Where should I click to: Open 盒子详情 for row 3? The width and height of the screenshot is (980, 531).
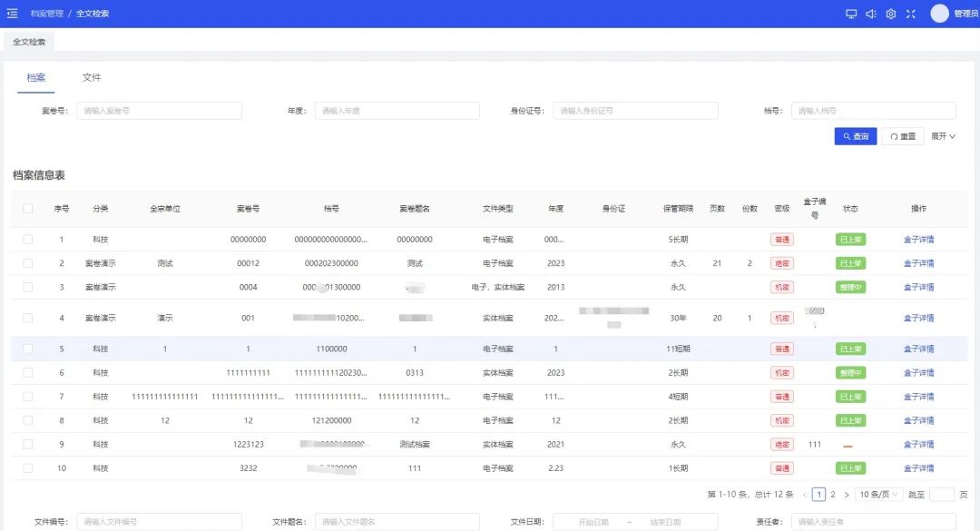pyautogui.click(x=918, y=287)
